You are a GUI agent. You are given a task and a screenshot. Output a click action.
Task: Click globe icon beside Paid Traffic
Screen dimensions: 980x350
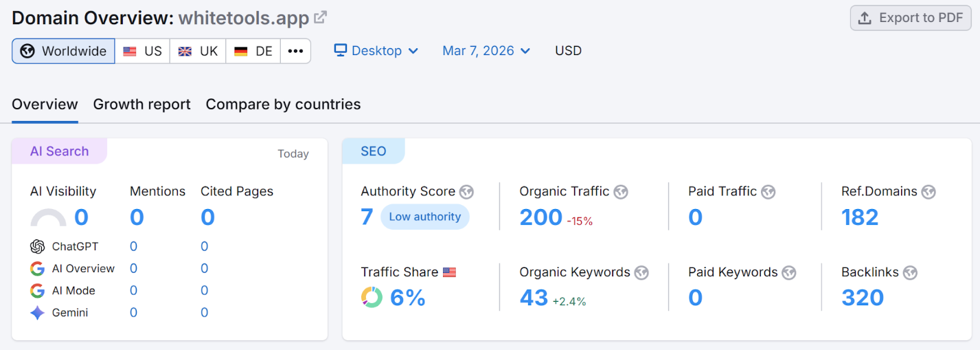click(x=768, y=192)
